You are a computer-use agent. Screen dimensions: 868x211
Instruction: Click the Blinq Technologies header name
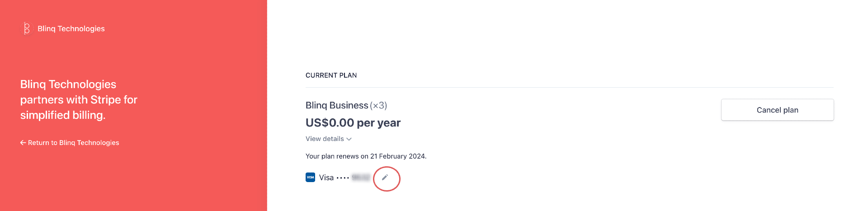tap(71, 28)
